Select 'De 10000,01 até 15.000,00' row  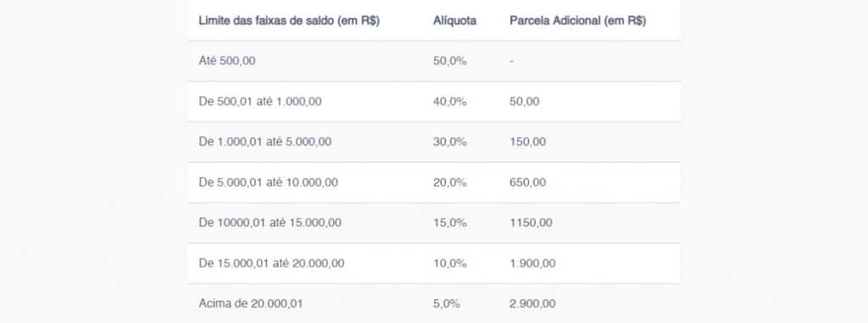tap(434, 223)
